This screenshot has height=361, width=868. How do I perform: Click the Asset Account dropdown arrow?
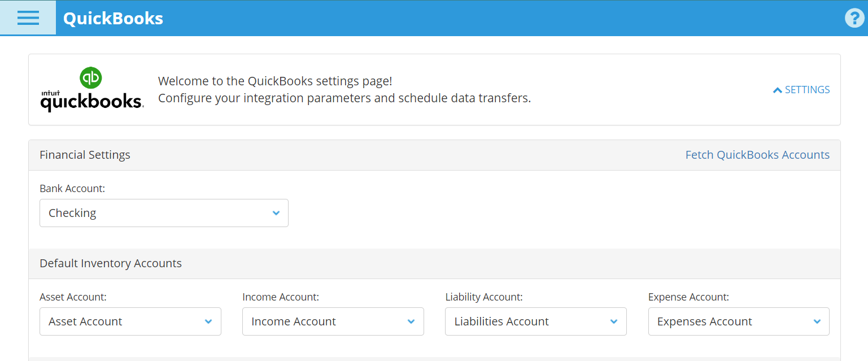(x=208, y=321)
